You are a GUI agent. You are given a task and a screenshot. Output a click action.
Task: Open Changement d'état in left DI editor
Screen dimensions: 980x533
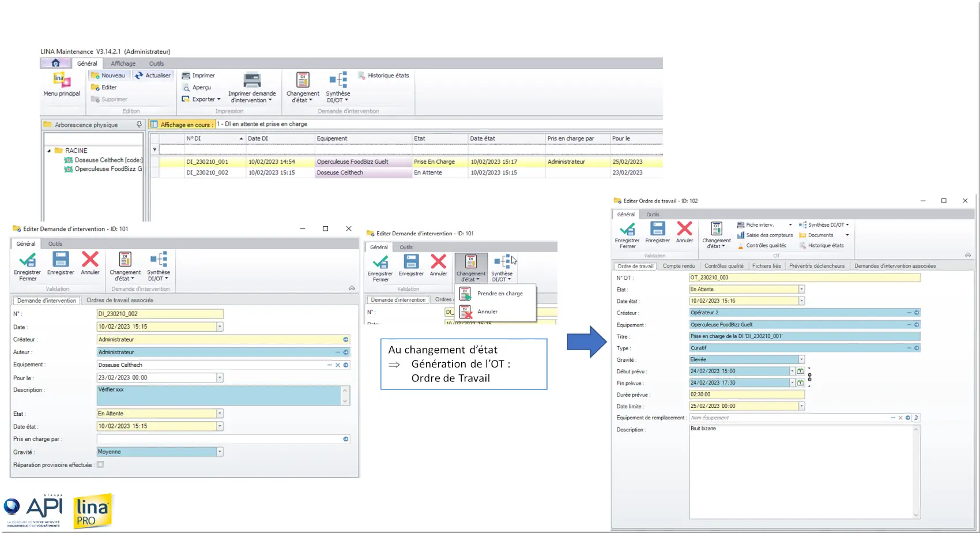click(x=125, y=266)
